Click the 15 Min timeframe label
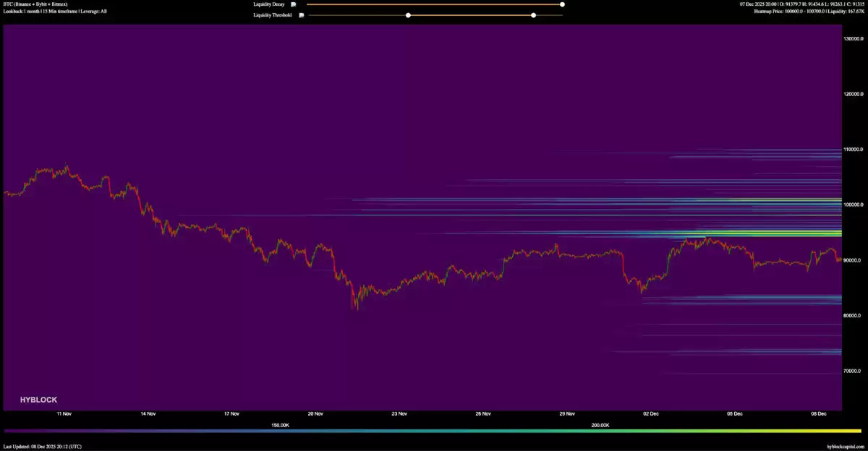Screen dimensions: 868x451 coord(58,11)
